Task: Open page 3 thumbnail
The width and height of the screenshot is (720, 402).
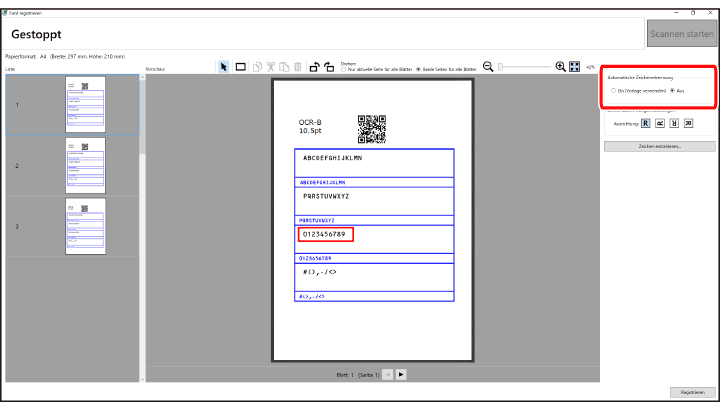Action: click(x=85, y=225)
